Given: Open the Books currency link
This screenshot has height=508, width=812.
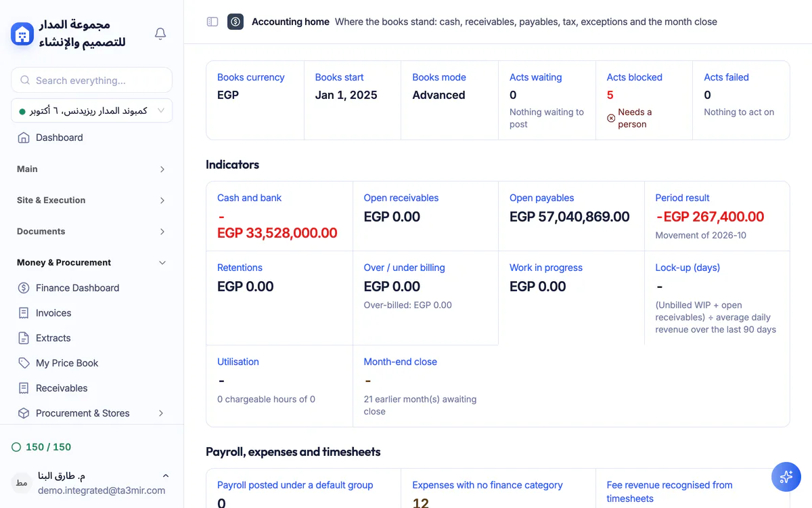Looking at the screenshot, I should coord(250,77).
